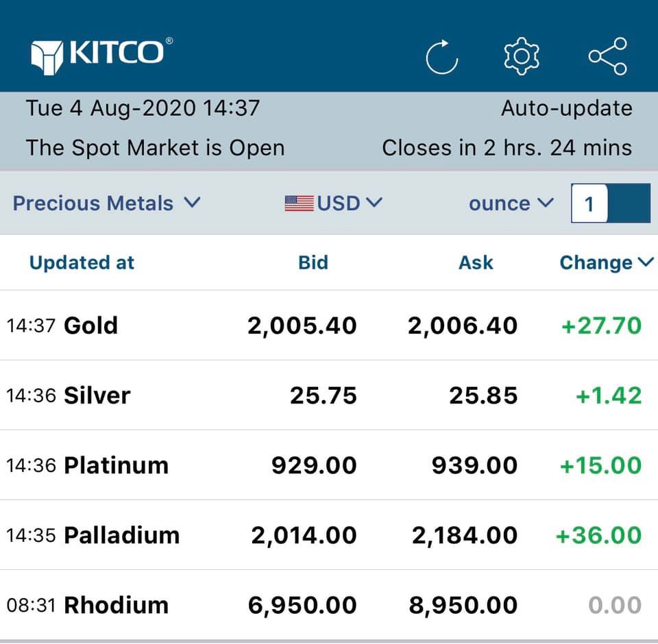This screenshot has width=658, height=644.
Task: Open the settings gear icon
Action: tap(522, 56)
